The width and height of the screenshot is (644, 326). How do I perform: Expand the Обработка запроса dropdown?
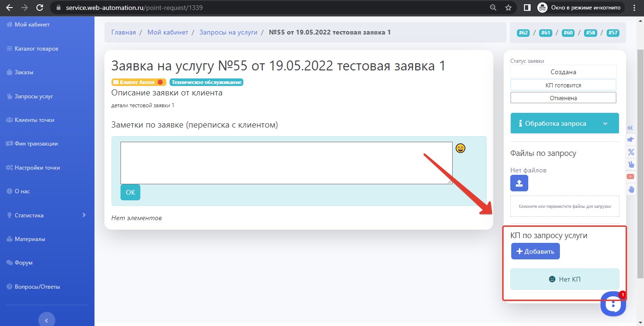(564, 123)
